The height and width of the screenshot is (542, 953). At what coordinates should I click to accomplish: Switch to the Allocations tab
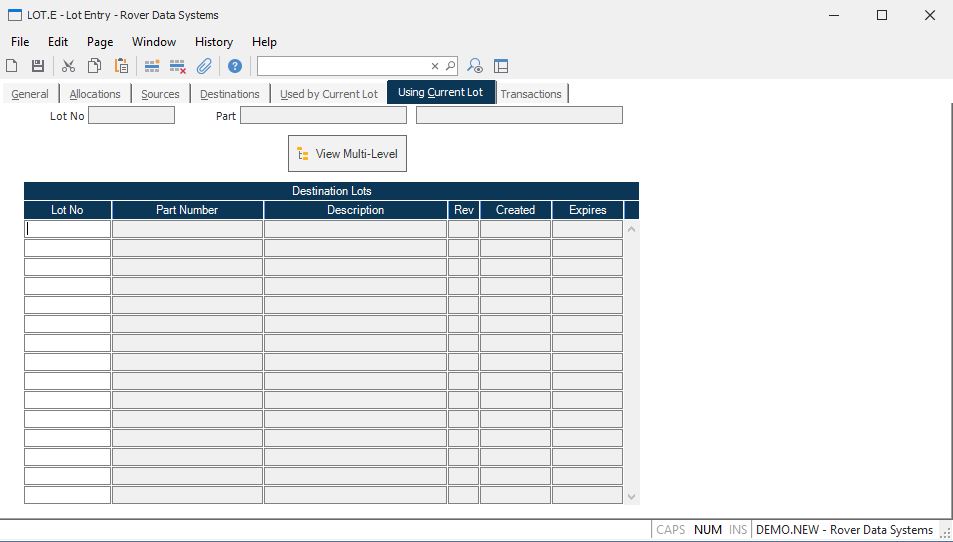(95, 94)
